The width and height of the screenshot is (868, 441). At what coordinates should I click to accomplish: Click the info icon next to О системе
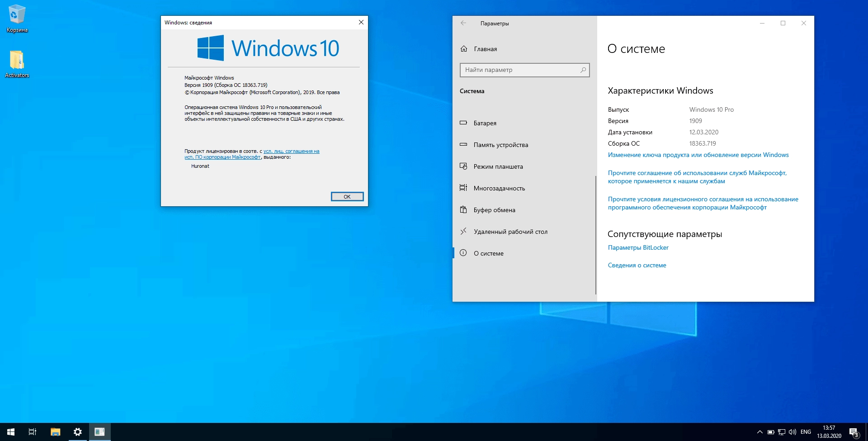[x=463, y=253]
